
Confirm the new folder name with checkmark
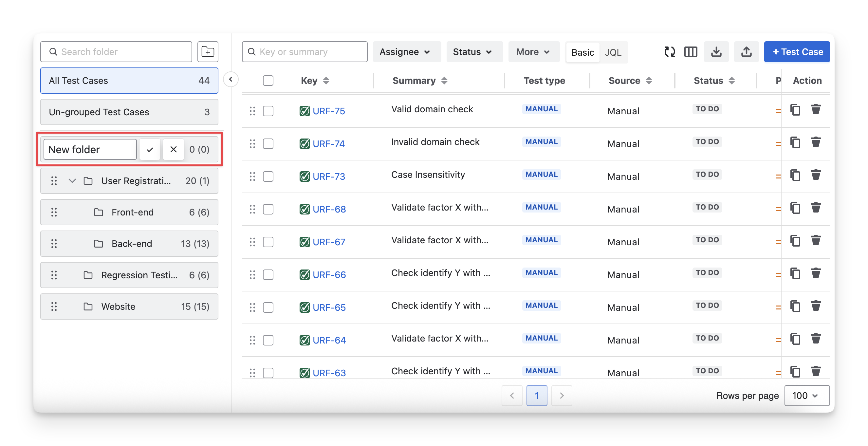click(150, 149)
